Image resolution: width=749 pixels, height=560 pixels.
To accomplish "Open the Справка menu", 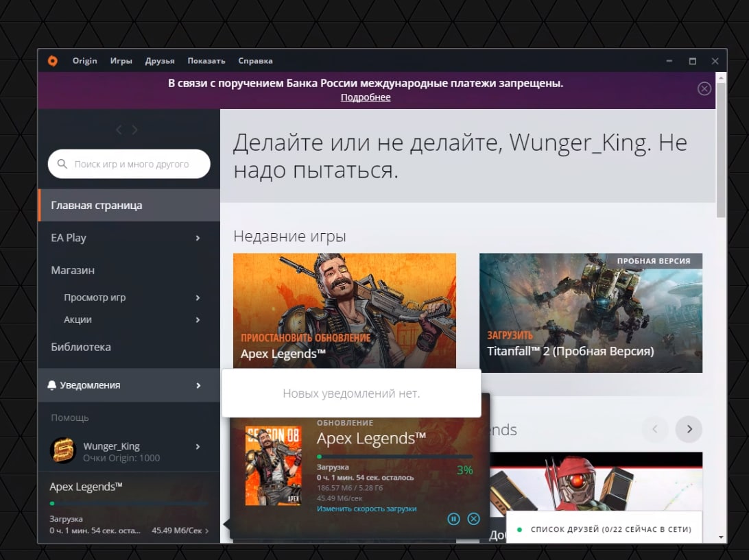I will [256, 60].
